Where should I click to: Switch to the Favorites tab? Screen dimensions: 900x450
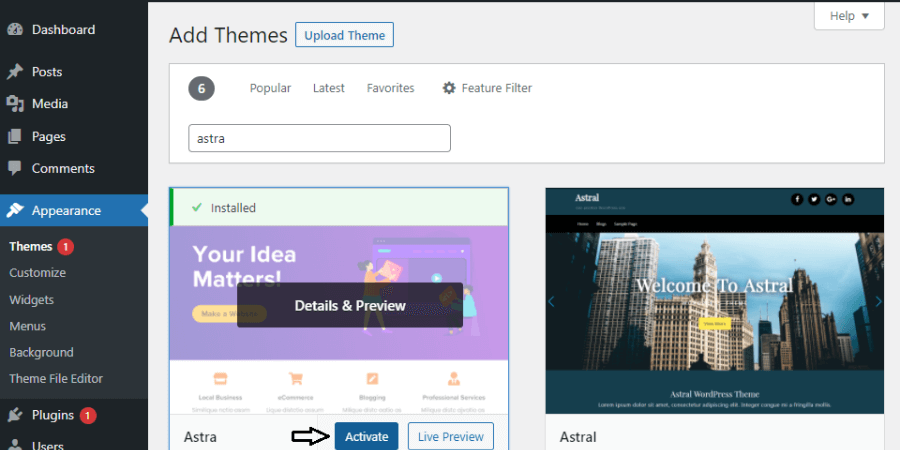(390, 88)
